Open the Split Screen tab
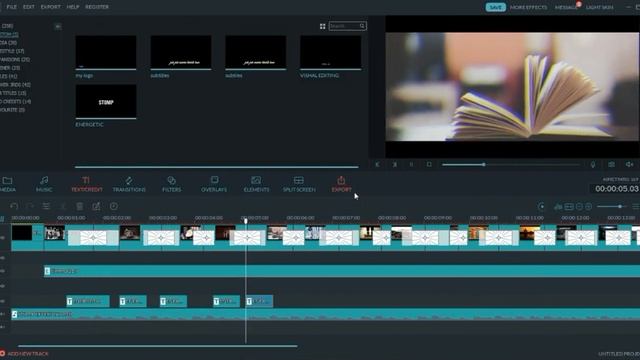The height and width of the screenshot is (360, 640). click(299, 184)
